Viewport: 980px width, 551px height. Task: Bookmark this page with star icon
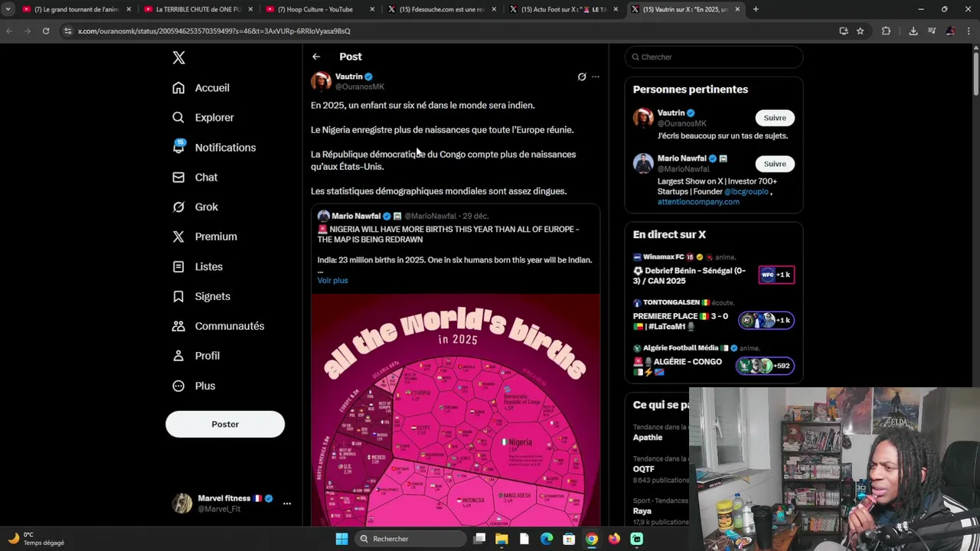[861, 31]
